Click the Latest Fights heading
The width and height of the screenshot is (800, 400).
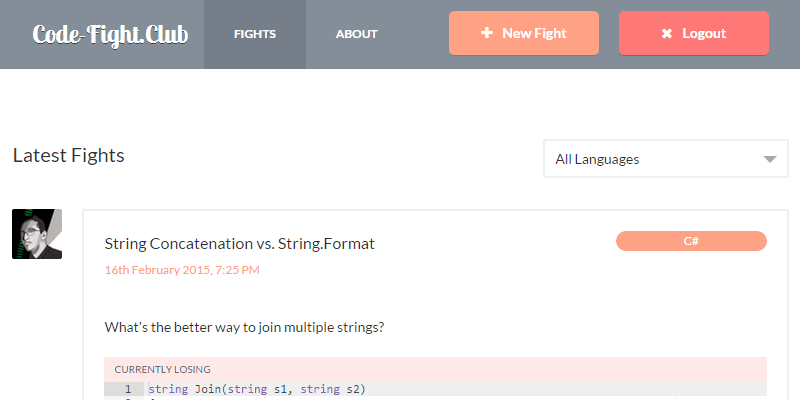pyautogui.click(x=69, y=155)
